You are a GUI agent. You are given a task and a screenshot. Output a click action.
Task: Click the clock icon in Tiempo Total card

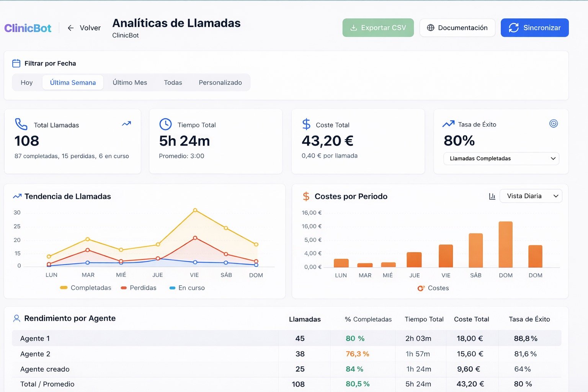[165, 124]
